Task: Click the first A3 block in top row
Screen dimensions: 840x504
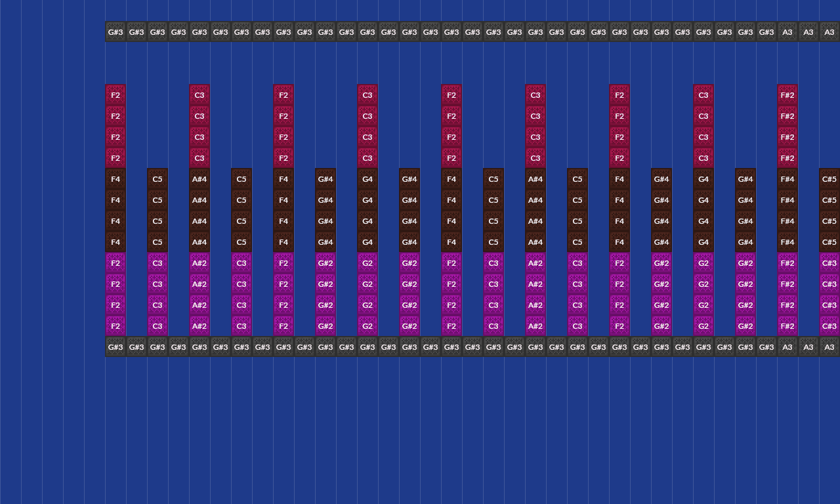Action: 787,32
